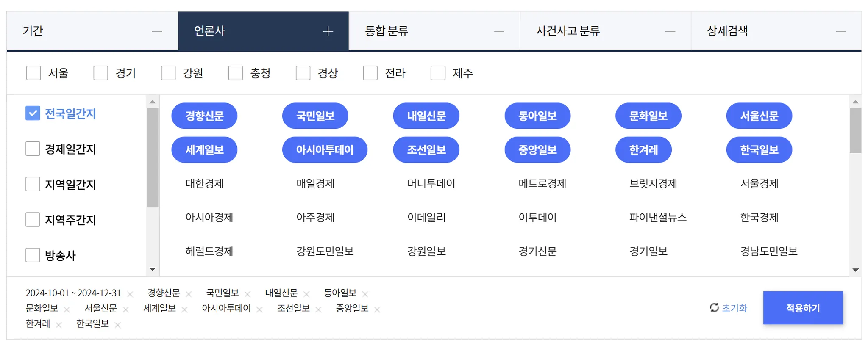
Task: Expand the 사건사고 분류 panel
Action: [x=670, y=31]
